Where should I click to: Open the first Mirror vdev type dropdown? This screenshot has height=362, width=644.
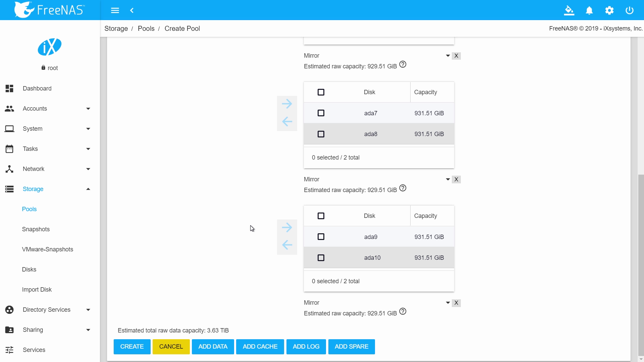point(447,56)
